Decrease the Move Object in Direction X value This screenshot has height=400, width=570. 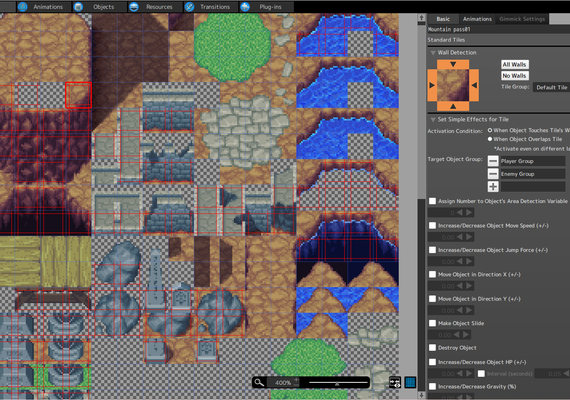point(460,286)
